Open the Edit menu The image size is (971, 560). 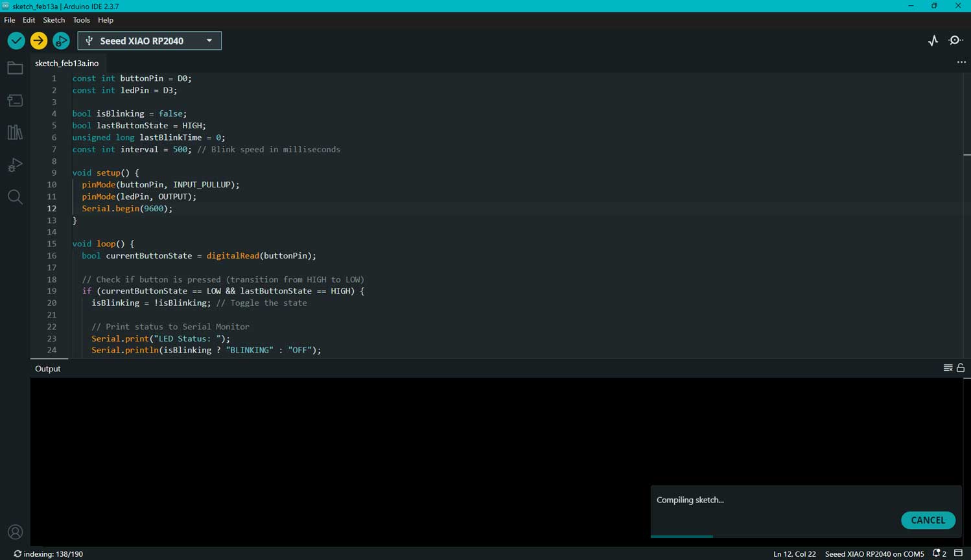(x=29, y=20)
